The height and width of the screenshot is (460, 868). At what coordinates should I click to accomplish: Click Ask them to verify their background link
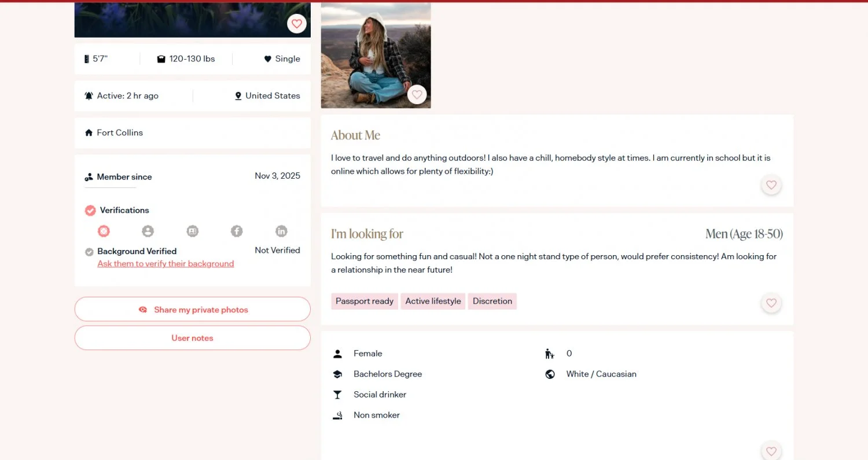(165, 264)
